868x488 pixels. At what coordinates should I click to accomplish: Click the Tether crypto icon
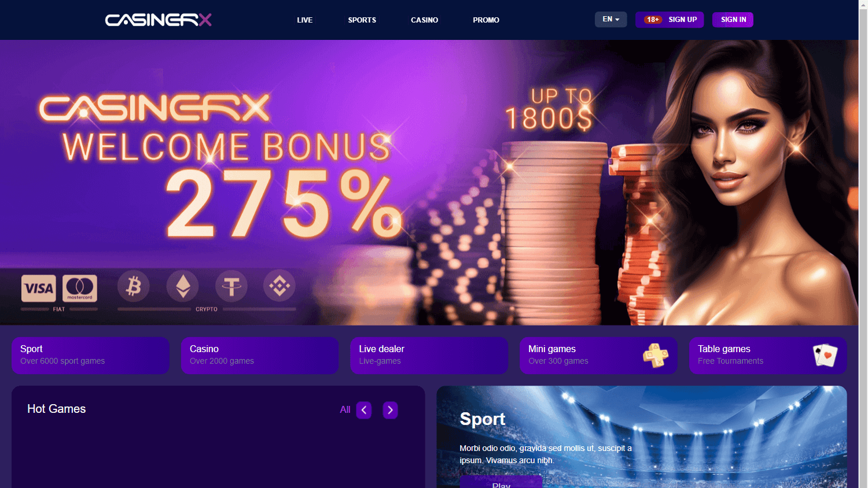(x=231, y=286)
